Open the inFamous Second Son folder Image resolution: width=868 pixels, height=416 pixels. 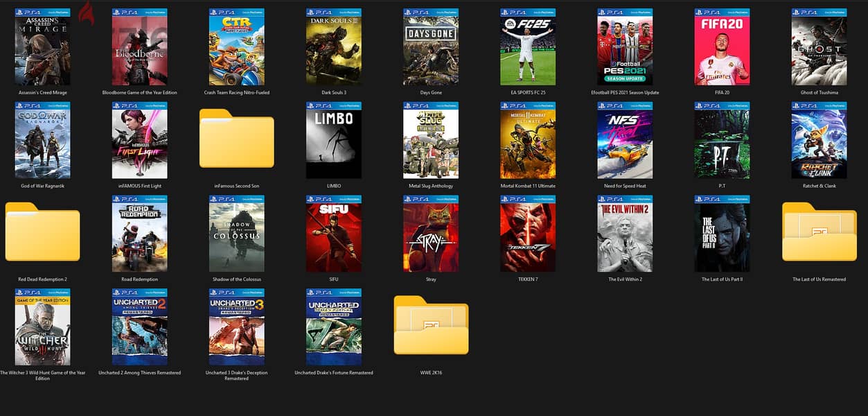(236, 138)
